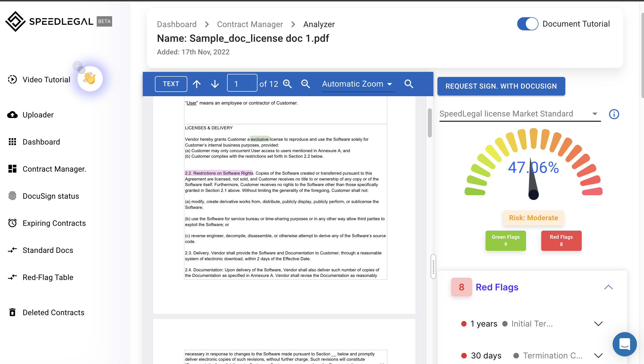Viewport: 644px width, 364px height.
Task: Turn off the Document Tutorial toggle
Action: click(528, 24)
